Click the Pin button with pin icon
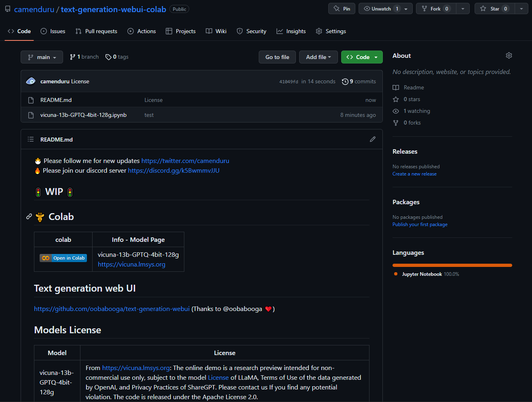Viewport: 532px width, 402px height. (x=341, y=8)
